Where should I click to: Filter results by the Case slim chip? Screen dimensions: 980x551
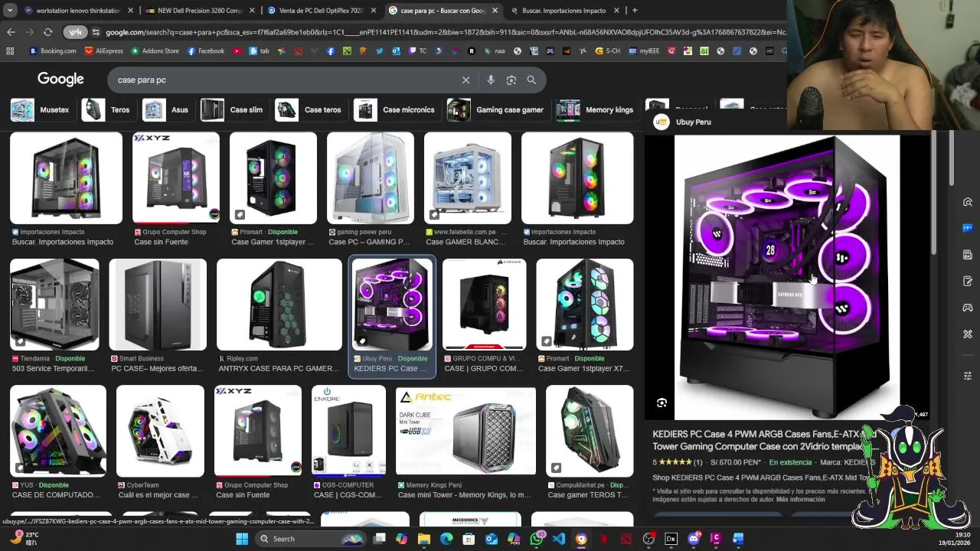point(233,109)
